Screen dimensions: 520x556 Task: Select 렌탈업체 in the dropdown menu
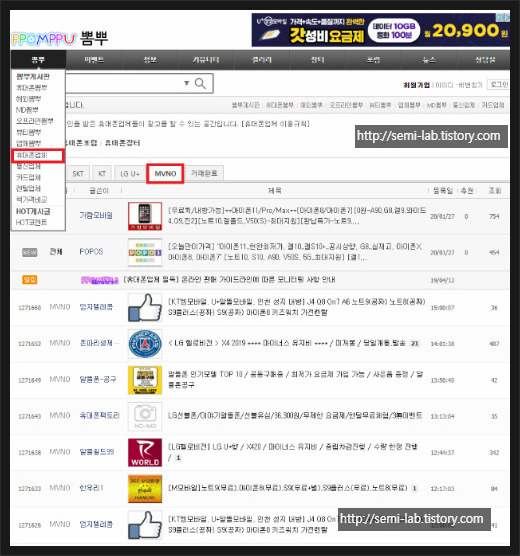click(x=28, y=188)
